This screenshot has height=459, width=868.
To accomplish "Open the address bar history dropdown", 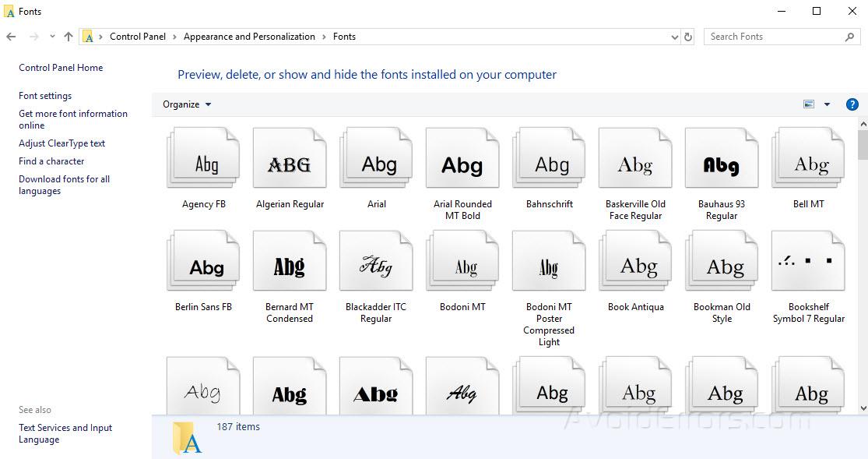I will [x=674, y=36].
